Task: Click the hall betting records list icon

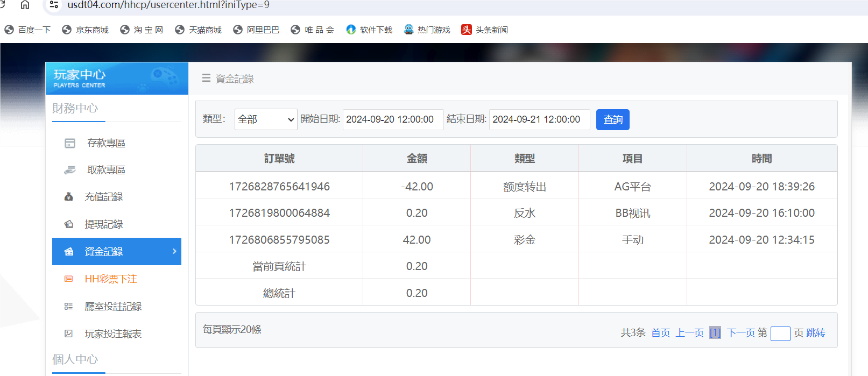Action: coord(68,307)
